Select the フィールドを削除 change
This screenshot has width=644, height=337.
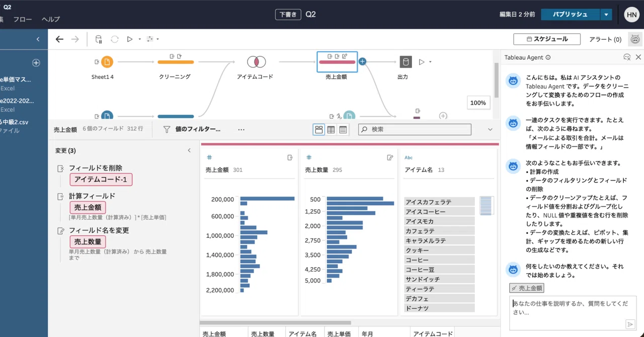(x=96, y=168)
